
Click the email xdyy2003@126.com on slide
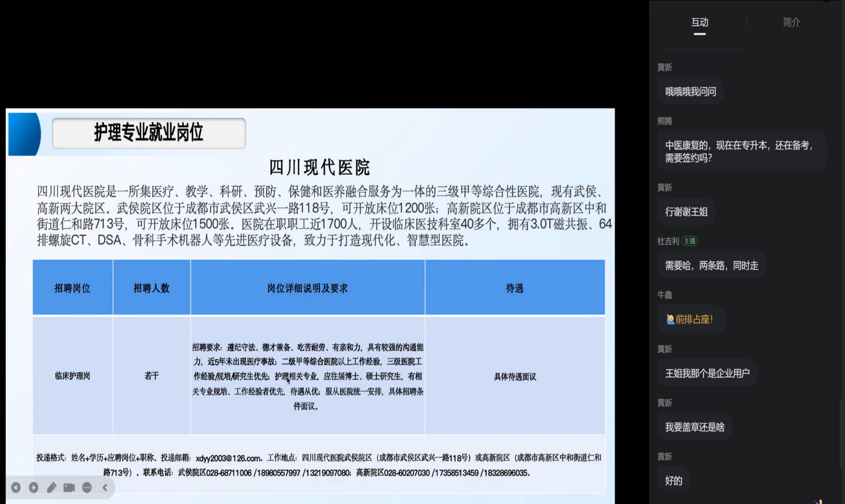(x=228, y=458)
